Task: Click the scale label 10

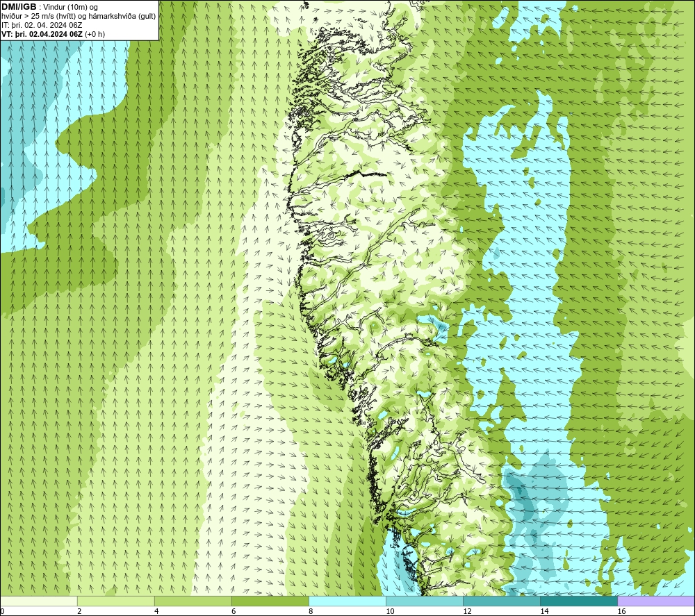Action: tap(390, 612)
